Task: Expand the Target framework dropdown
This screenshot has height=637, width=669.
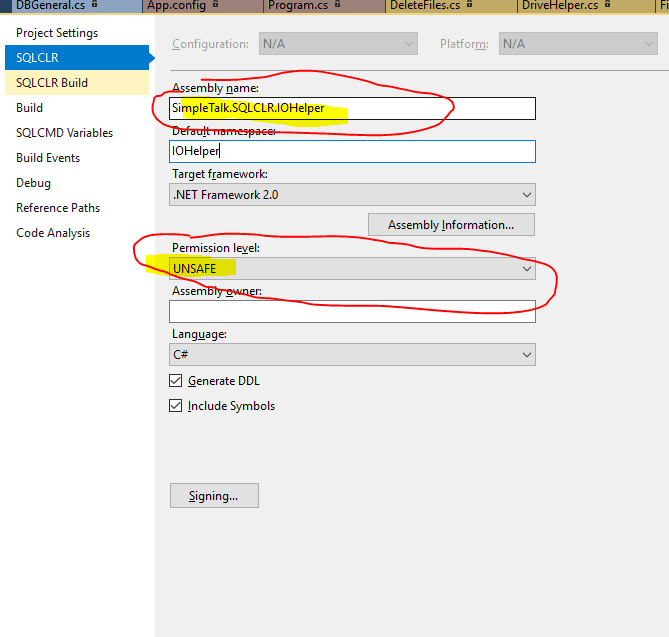Action: pos(352,195)
